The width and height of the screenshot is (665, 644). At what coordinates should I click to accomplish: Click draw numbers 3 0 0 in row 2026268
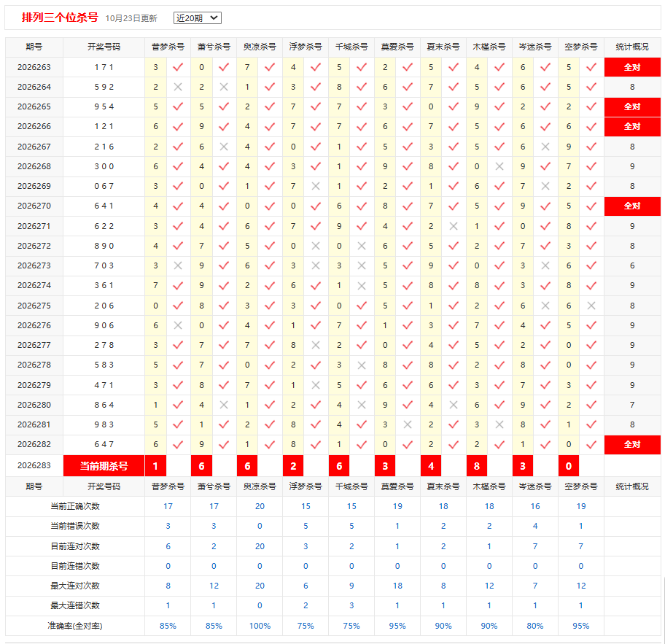click(104, 166)
